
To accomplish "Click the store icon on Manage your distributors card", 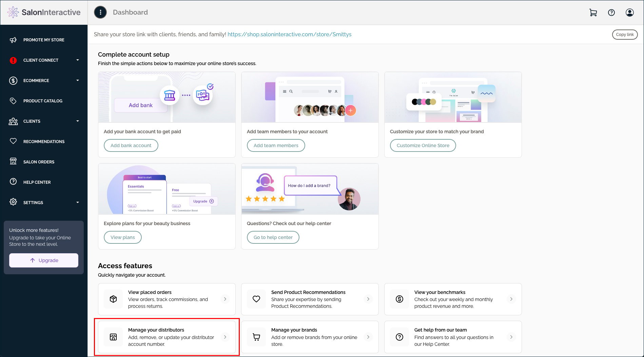I will click(113, 337).
